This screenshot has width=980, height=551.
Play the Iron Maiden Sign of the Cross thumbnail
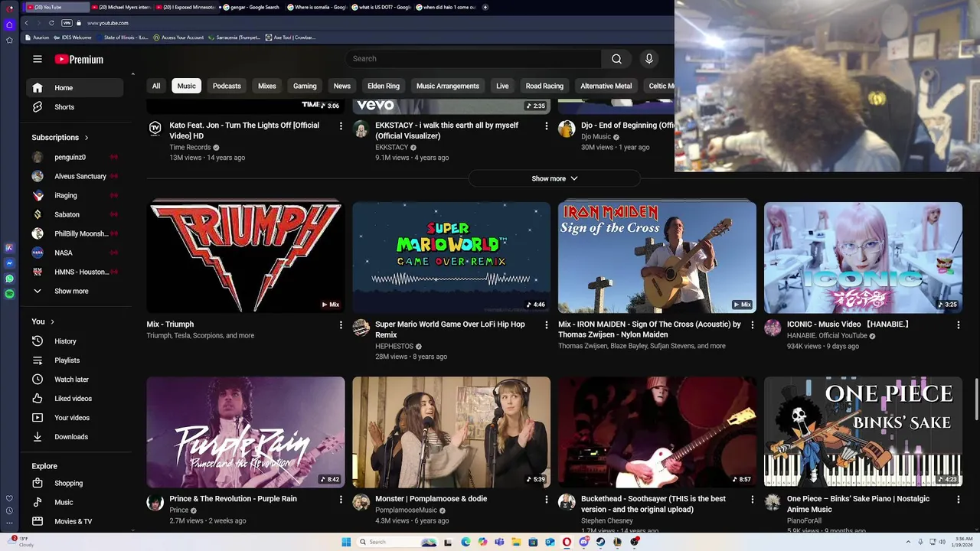point(657,257)
